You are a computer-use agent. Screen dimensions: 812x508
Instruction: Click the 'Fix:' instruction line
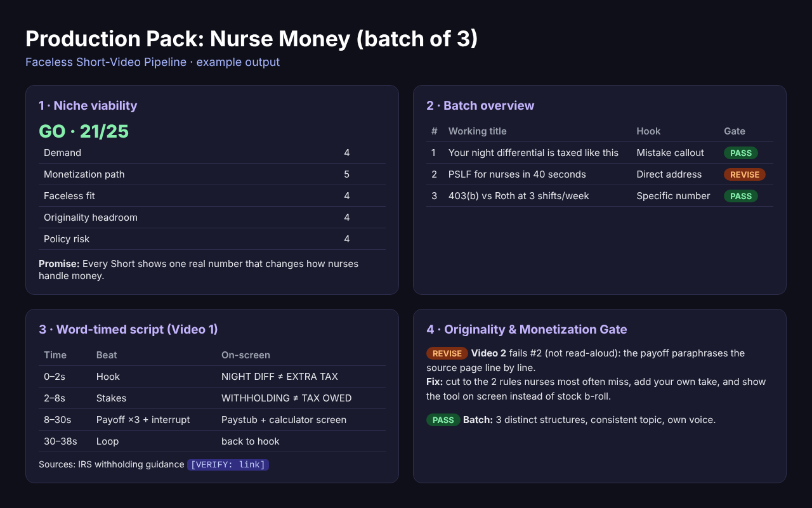(x=596, y=389)
